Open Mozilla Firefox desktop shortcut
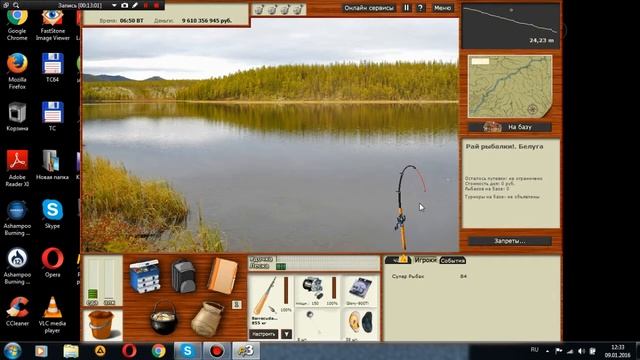The image size is (640, 360). coord(17,71)
